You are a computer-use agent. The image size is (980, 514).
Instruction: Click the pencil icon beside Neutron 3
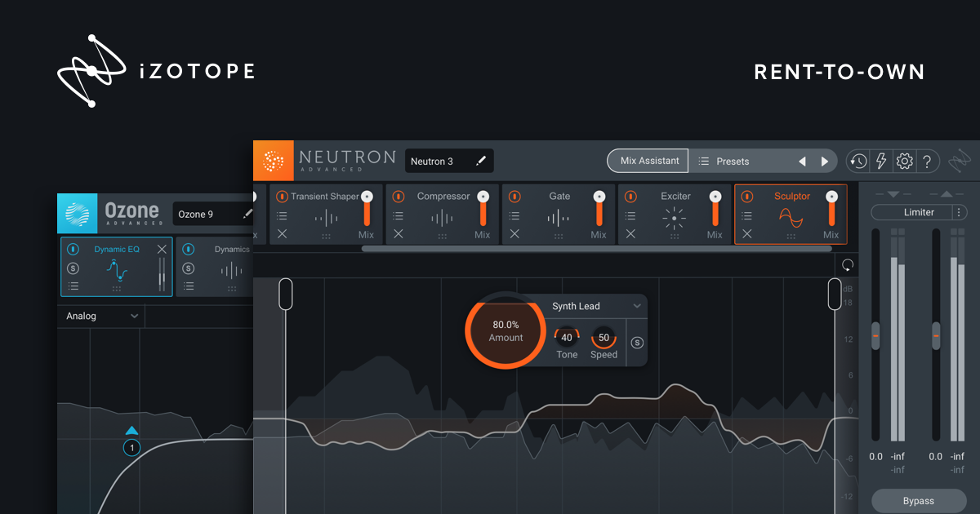click(x=482, y=161)
